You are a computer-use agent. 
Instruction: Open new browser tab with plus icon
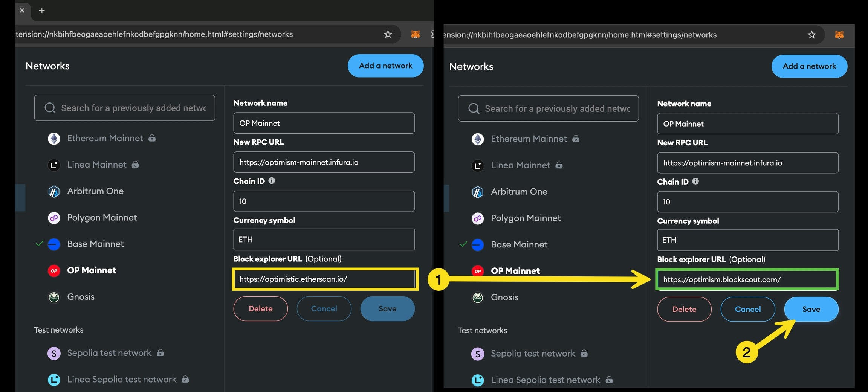point(42,11)
